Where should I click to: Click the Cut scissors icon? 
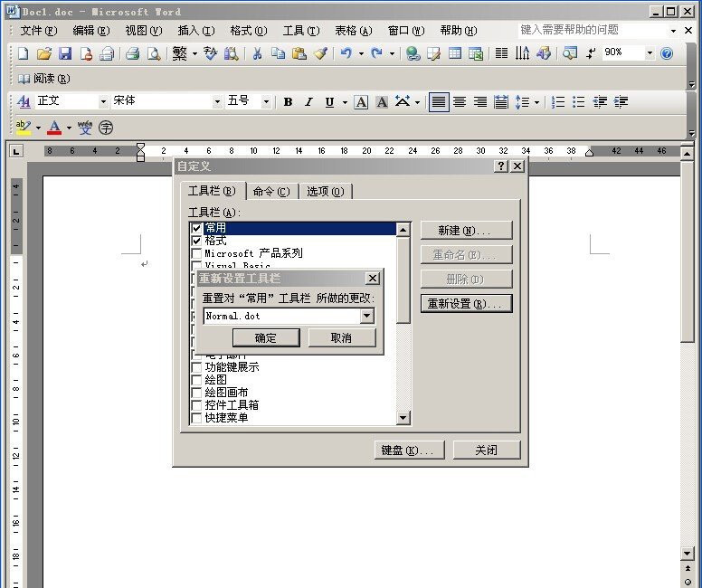click(257, 53)
